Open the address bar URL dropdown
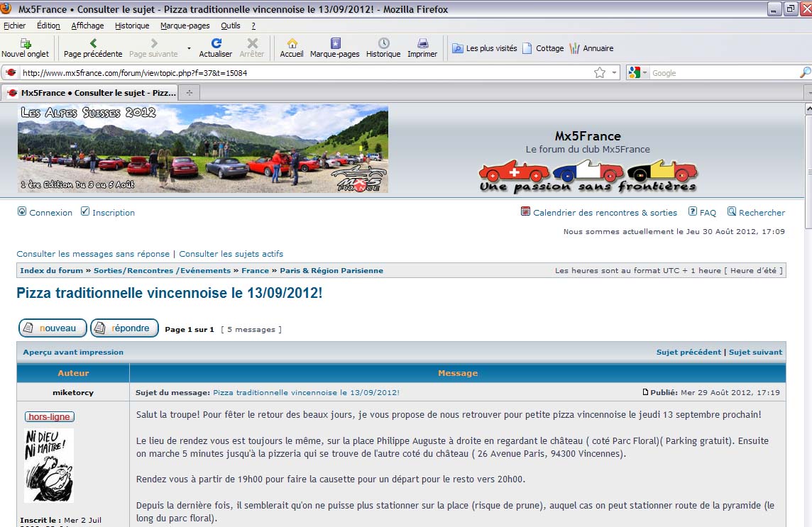 614,72
